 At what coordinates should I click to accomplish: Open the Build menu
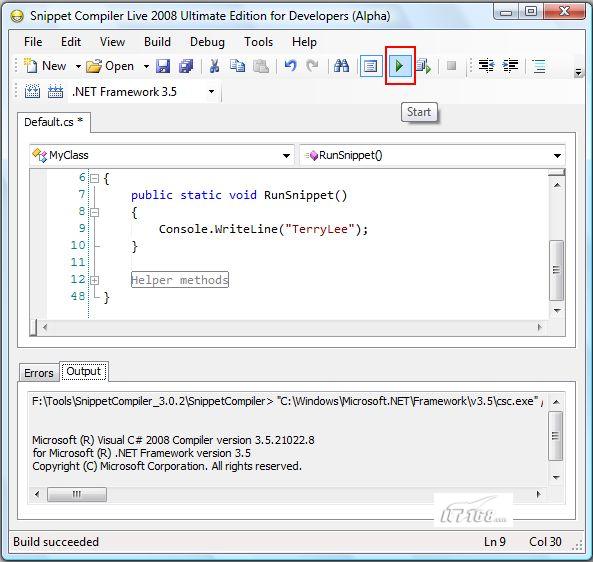point(157,42)
